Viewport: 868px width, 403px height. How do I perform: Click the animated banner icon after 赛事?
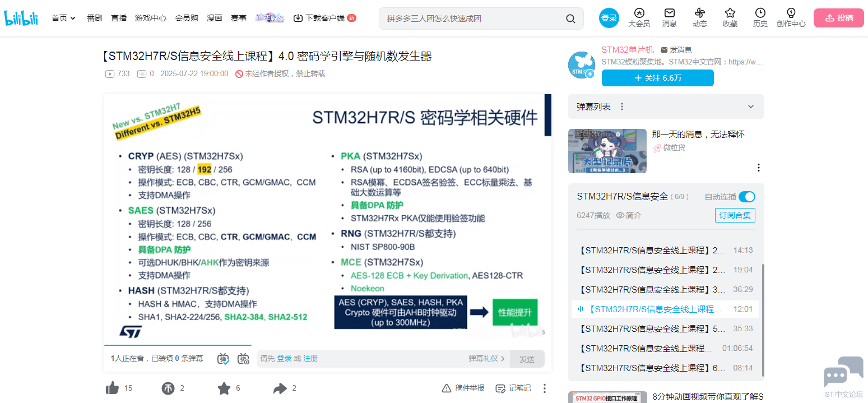pyautogui.click(x=270, y=18)
